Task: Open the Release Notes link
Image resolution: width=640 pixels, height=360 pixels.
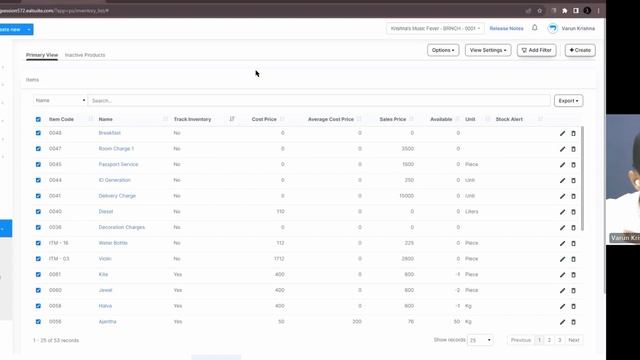Action: (x=506, y=29)
